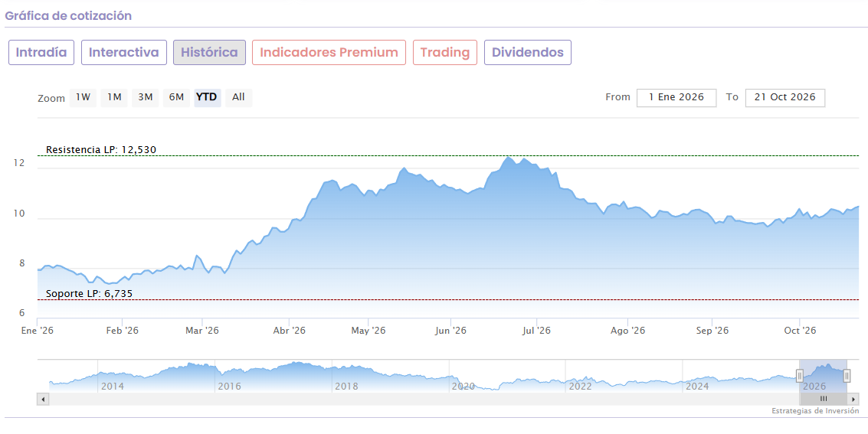Click the navigator left range handle
The image size is (868, 434).
[799, 376]
